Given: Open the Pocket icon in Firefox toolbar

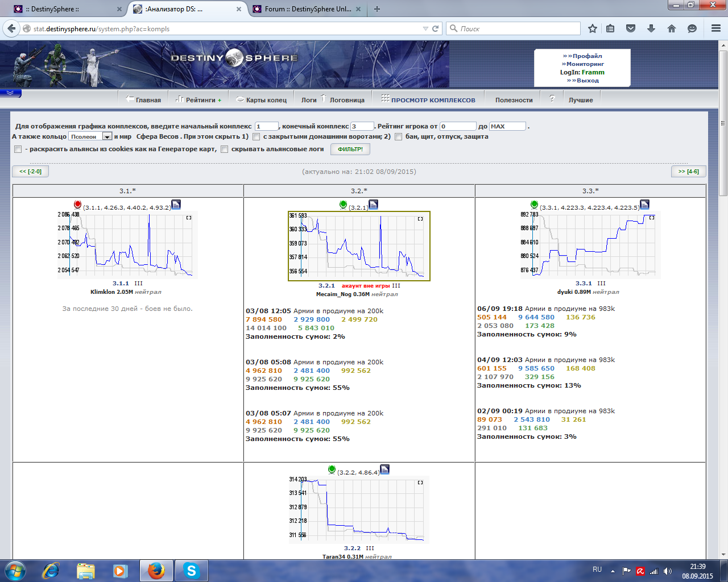Looking at the screenshot, I should (631, 28).
